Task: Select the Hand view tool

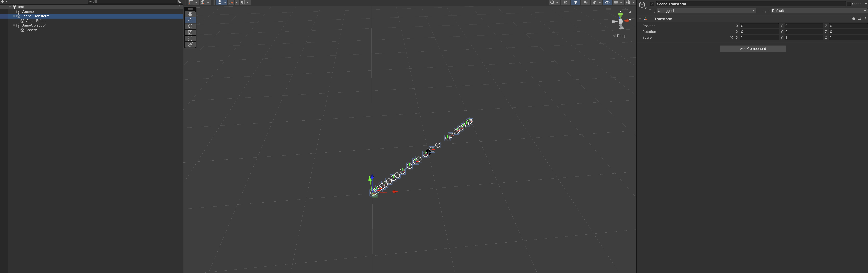Action: 190,14
